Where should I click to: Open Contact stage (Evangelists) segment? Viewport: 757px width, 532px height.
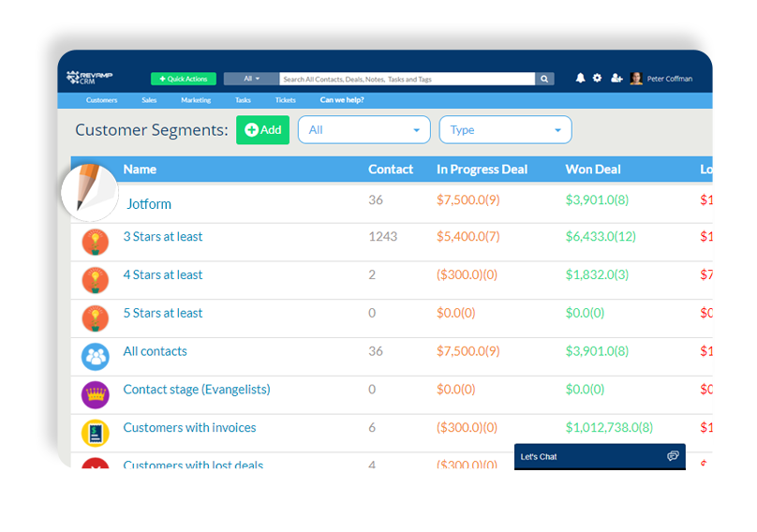tap(197, 389)
